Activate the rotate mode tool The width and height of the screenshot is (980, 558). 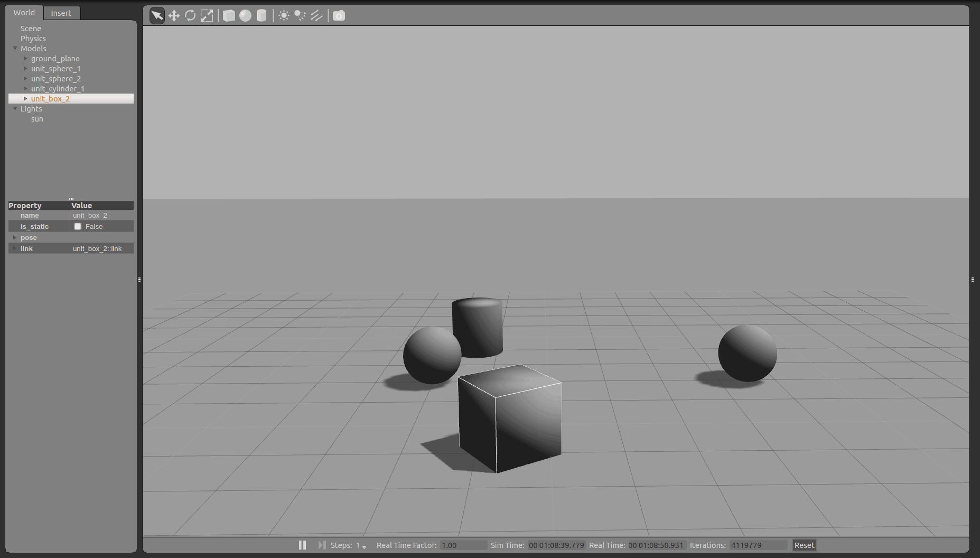[x=190, y=15]
